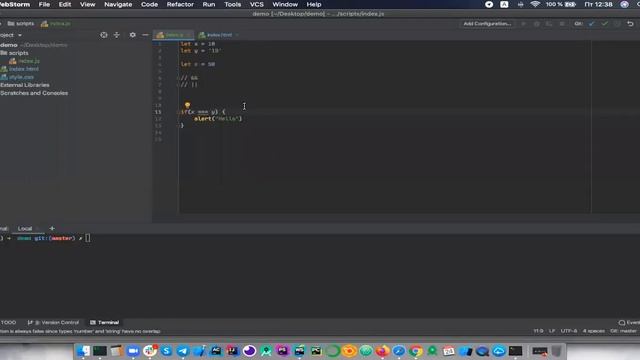Open Slack from the Dock
640x360 pixels.
click(150, 351)
